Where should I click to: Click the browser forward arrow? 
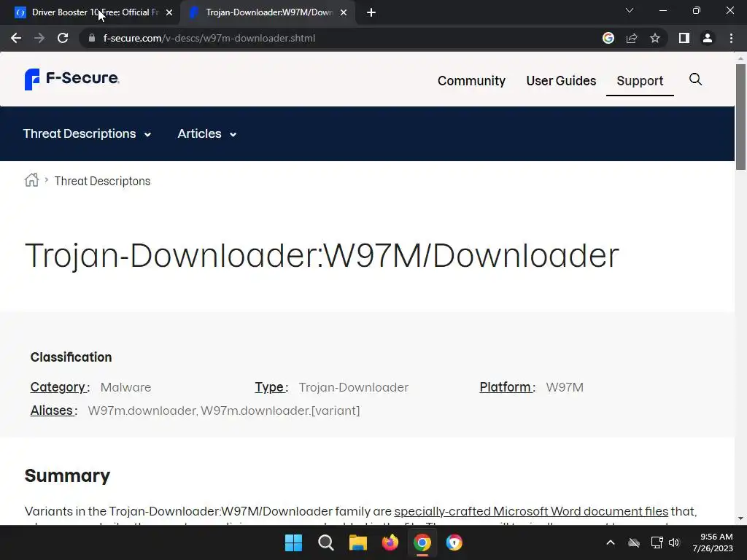(39, 38)
